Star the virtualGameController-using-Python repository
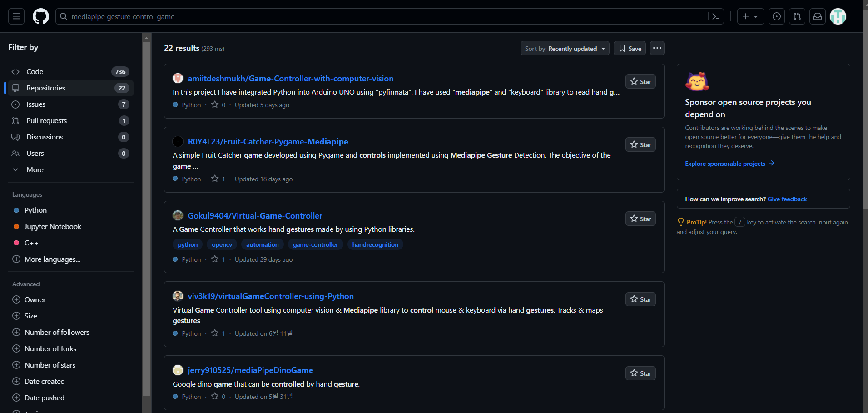 tap(640, 299)
